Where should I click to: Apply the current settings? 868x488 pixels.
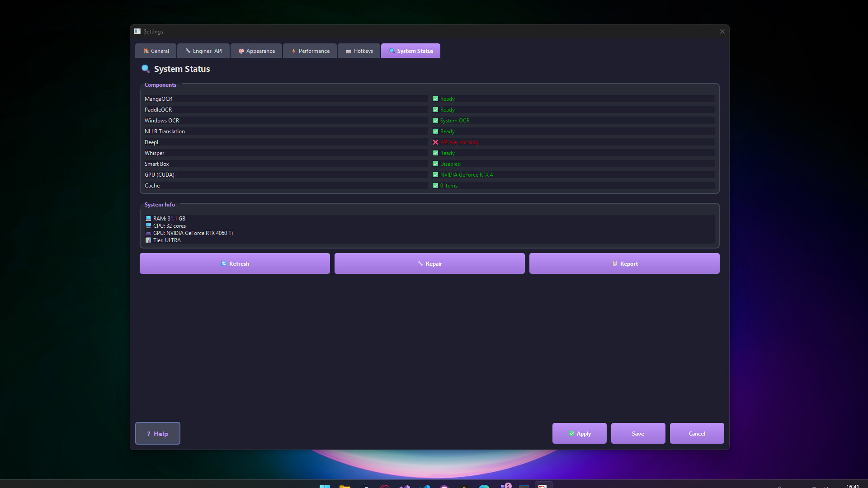click(x=579, y=433)
